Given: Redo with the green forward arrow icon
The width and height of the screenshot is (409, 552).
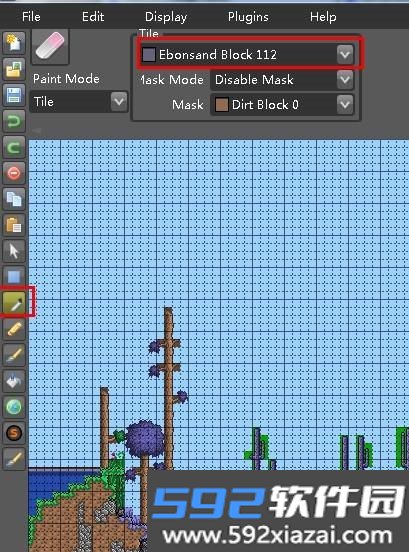Looking at the screenshot, I should [x=14, y=147].
